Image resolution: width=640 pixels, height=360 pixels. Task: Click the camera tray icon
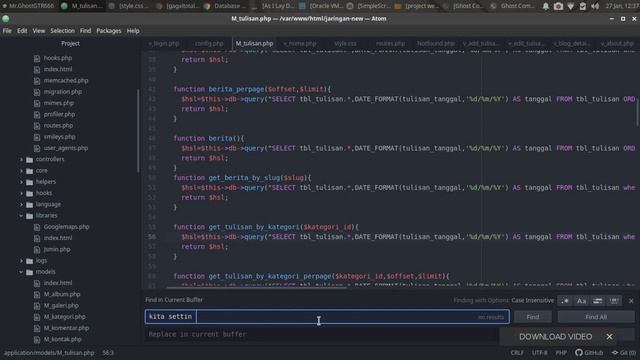558,6
